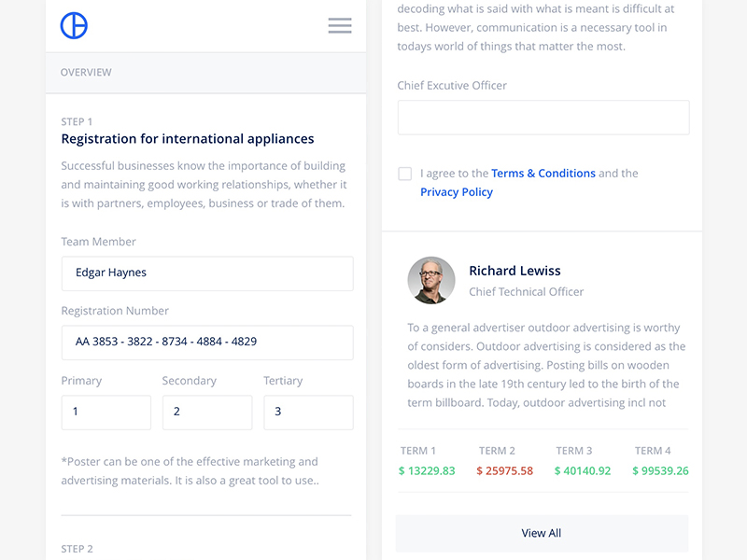Select the Overview tab

point(86,72)
